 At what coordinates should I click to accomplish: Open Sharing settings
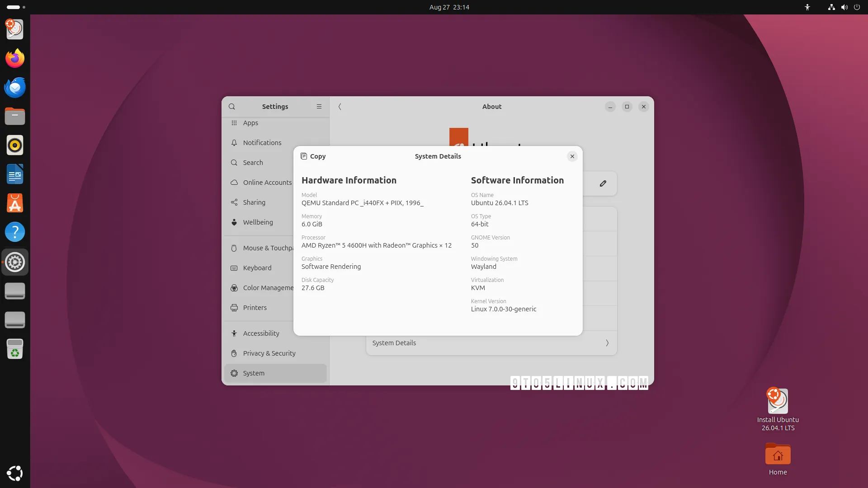(x=259, y=202)
